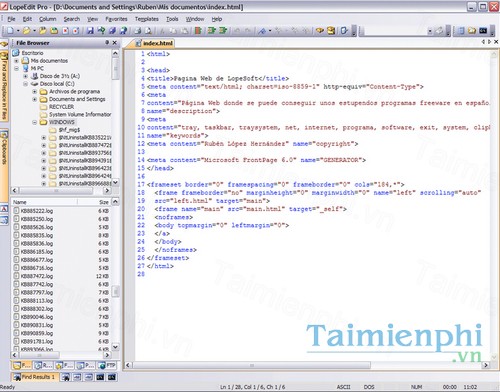500x392 pixels.
Task: Click the binoculars icon beside Find Results 1
Action: coord(66,377)
